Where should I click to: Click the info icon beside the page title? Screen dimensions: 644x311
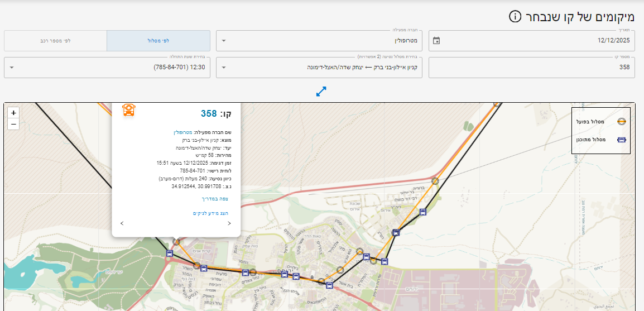click(x=515, y=17)
